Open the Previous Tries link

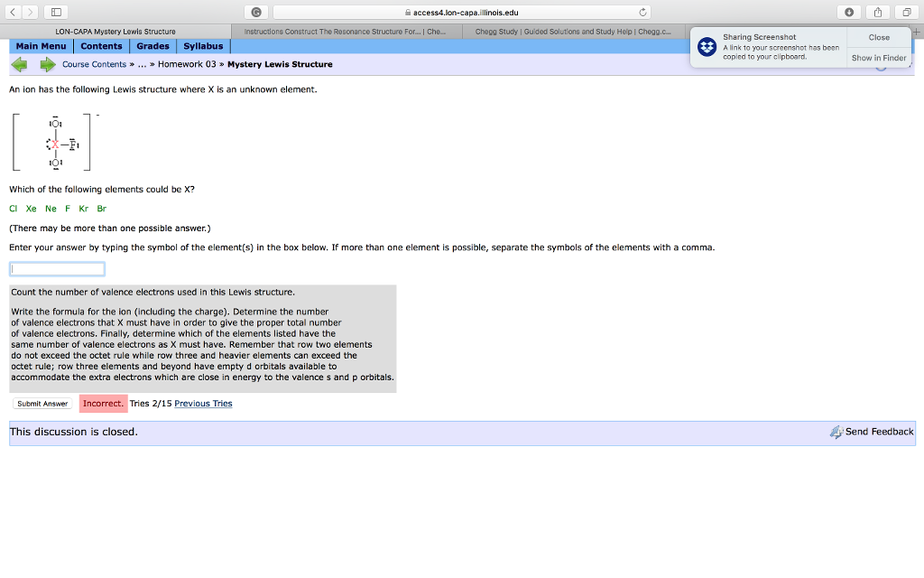(203, 404)
